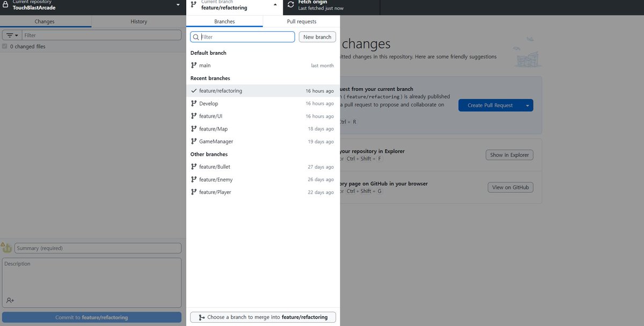The height and width of the screenshot is (326, 644).
Task: Click Commit to feature/refactoring button
Action: [x=92, y=317]
